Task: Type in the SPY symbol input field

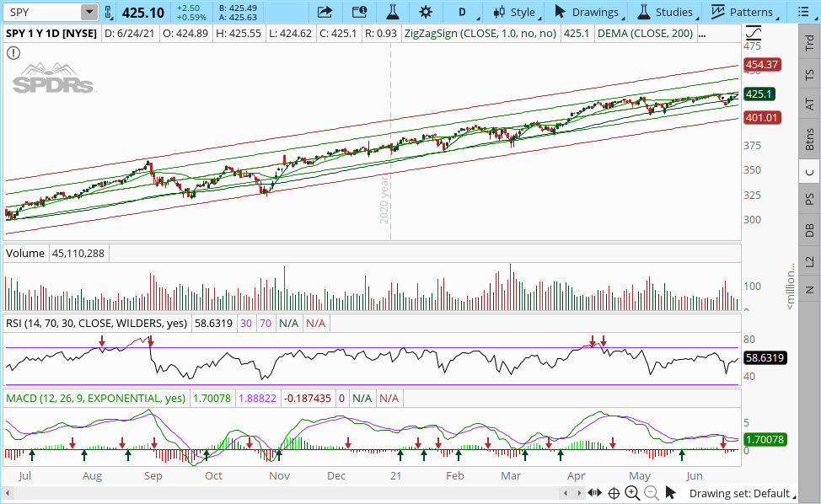Action: [42, 12]
